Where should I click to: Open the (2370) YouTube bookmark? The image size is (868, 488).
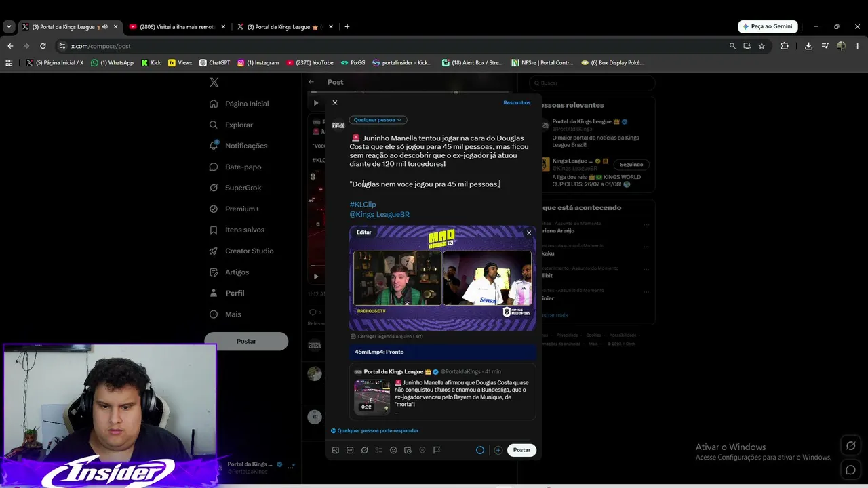[309, 63]
